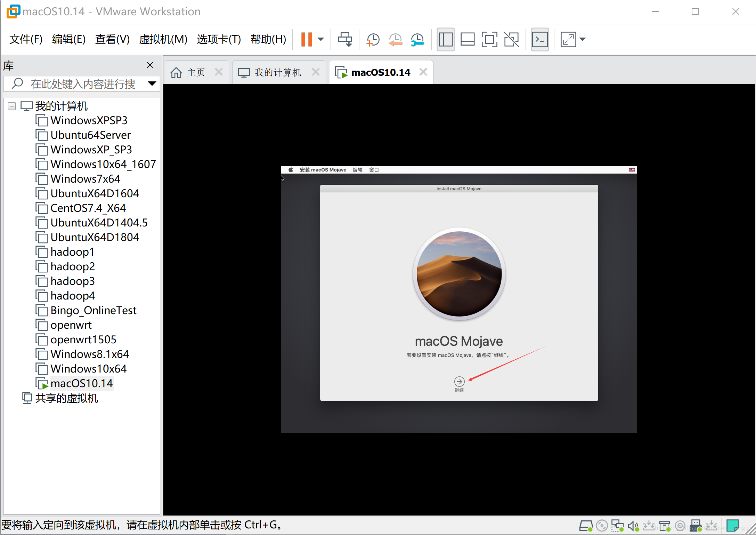Click the webcam device status icon
Image resolution: width=756 pixels, height=535 pixels.
(680, 526)
